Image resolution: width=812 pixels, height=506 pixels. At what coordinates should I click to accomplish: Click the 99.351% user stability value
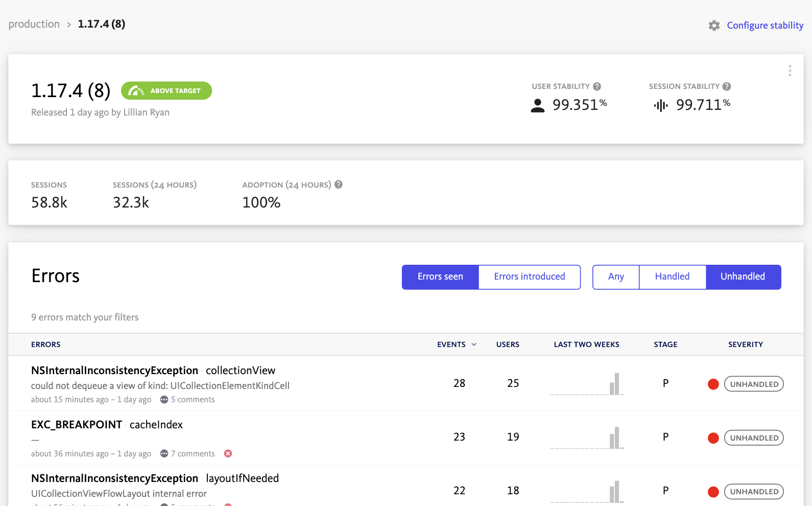coord(580,105)
